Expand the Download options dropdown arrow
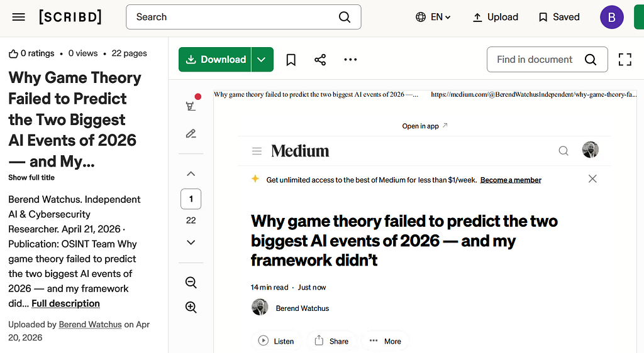The height and width of the screenshot is (353, 644). pyautogui.click(x=262, y=60)
